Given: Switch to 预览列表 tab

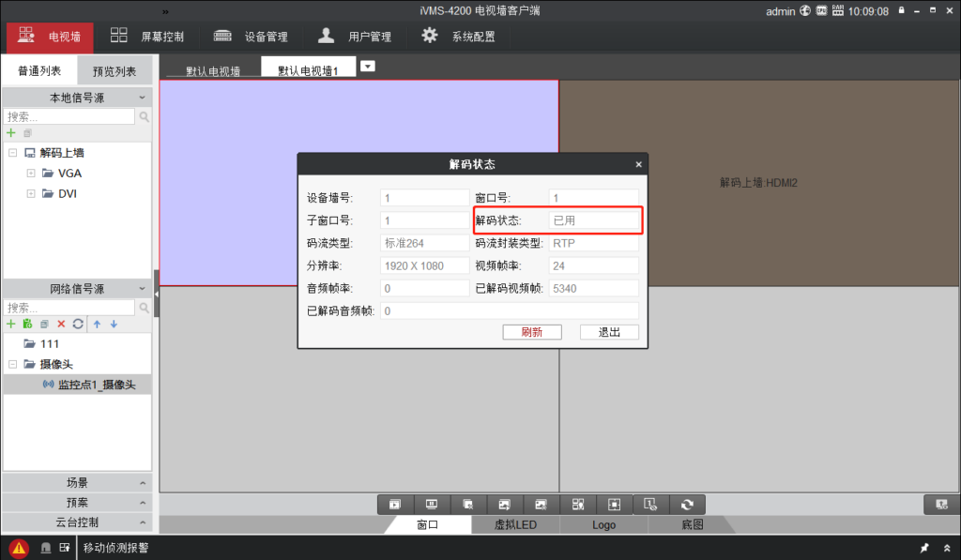Looking at the screenshot, I should pos(115,71).
